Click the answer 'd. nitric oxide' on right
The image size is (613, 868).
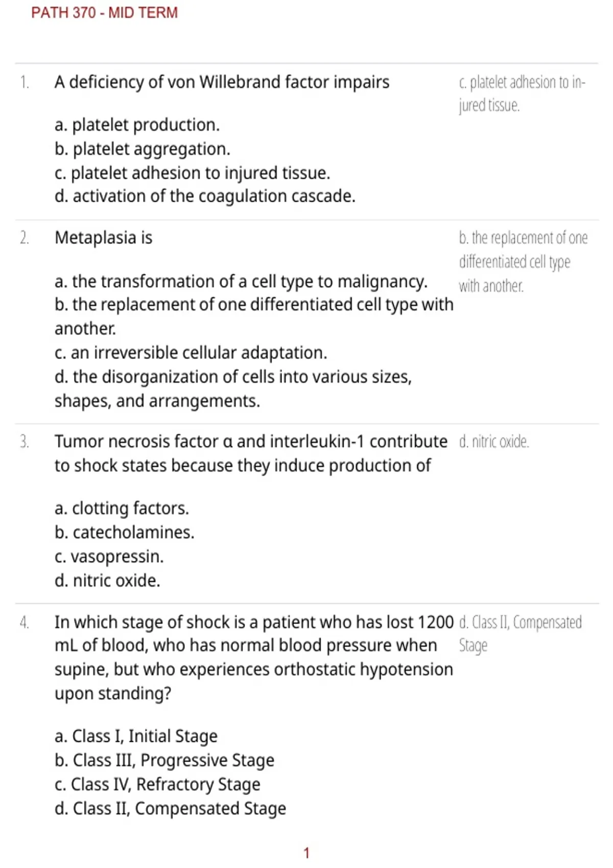click(494, 442)
